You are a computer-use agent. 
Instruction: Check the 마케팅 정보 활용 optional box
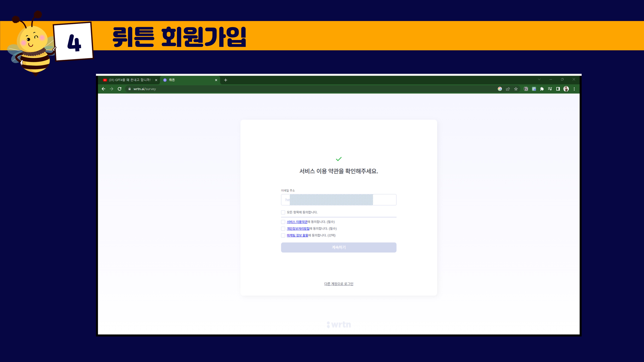click(283, 235)
